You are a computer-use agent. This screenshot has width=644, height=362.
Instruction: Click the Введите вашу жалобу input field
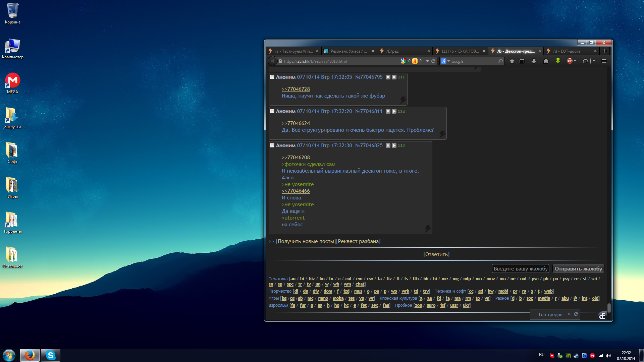[x=520, y=269]
